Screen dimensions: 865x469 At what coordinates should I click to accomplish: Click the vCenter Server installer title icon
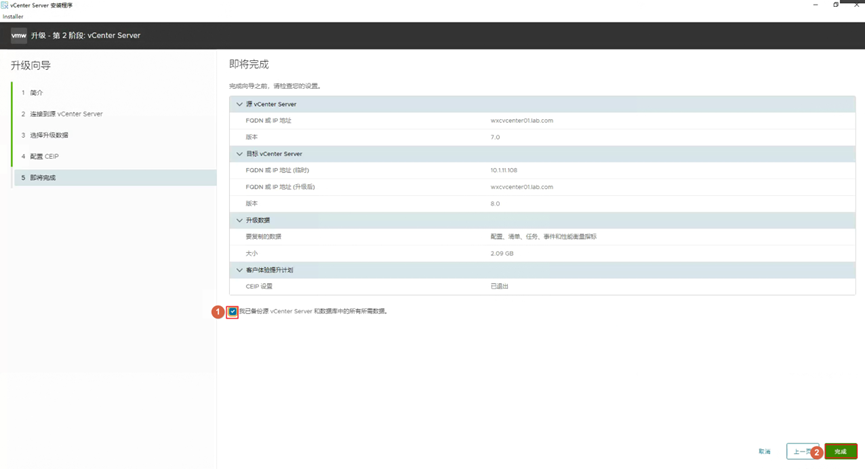[x=4, y=5]
